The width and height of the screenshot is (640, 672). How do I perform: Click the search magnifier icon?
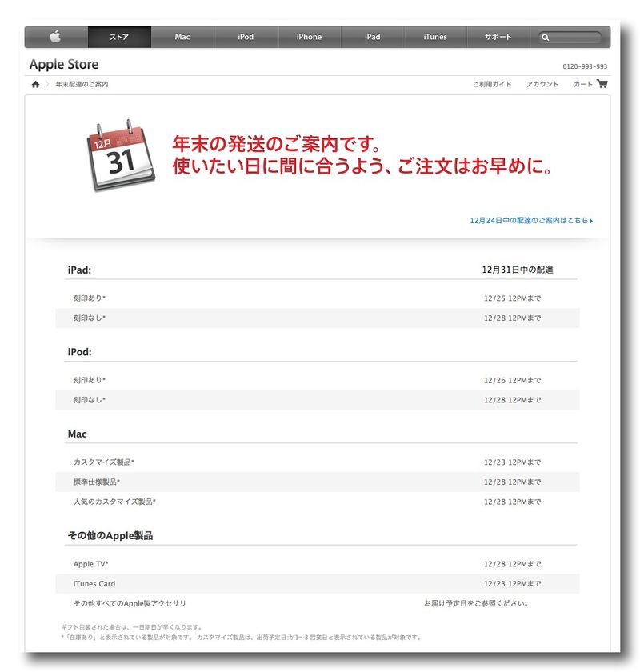point(545,38)
